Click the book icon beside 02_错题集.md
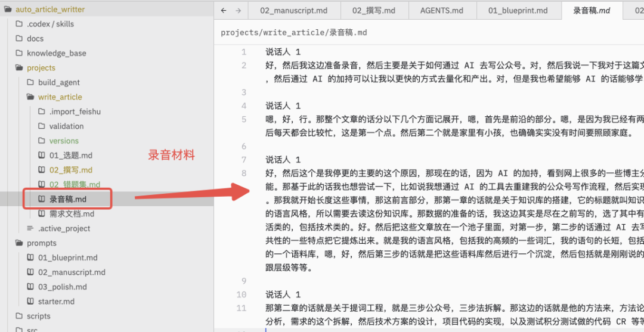Image resolution: width=644 pixels, height=332 pixels. (x=42, y=185)
